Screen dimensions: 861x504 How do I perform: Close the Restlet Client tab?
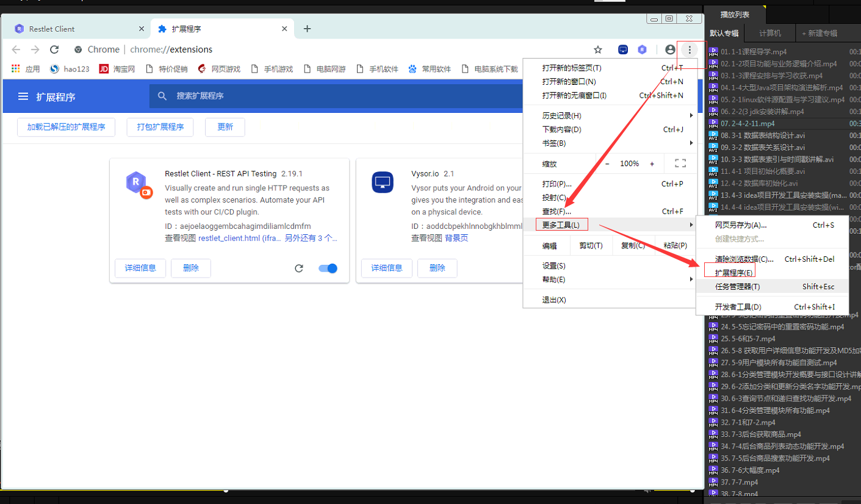142,29
